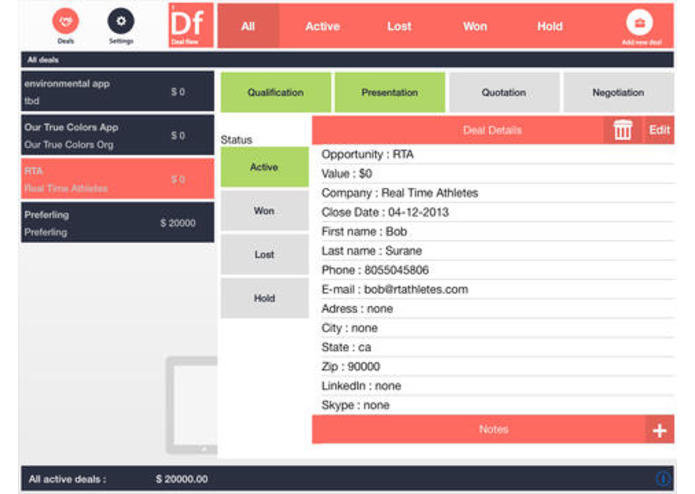Edit the deal details
The width and height of the screenshot is (695, 494).
coord(659,130)
